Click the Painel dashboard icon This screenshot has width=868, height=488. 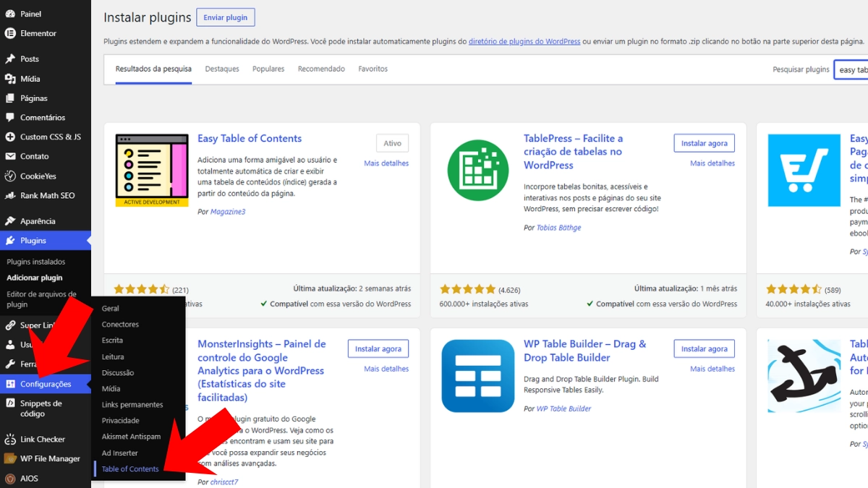(x=10, y=14)
